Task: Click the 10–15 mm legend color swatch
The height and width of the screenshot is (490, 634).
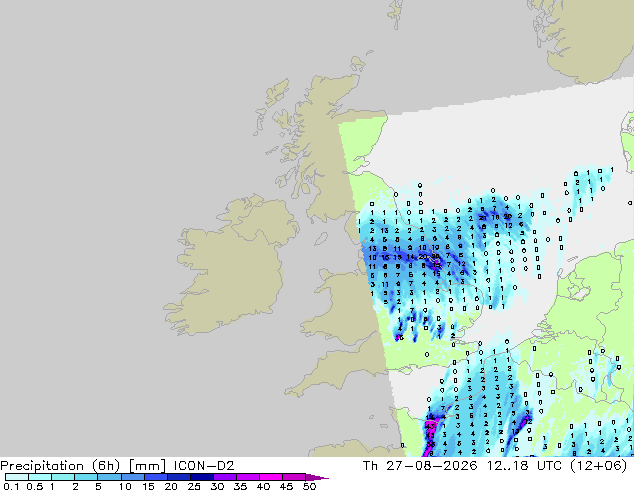Action: 132,477
